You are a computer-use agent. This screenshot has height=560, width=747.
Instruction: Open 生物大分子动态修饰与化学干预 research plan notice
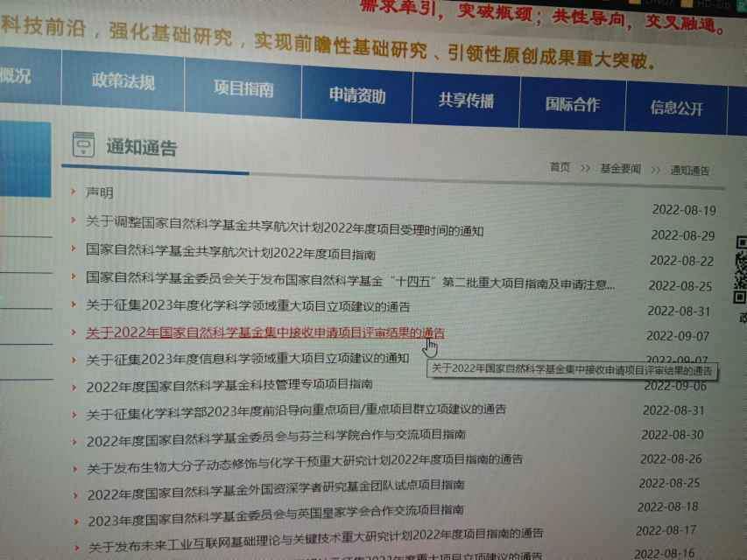[x=305, y=464]
